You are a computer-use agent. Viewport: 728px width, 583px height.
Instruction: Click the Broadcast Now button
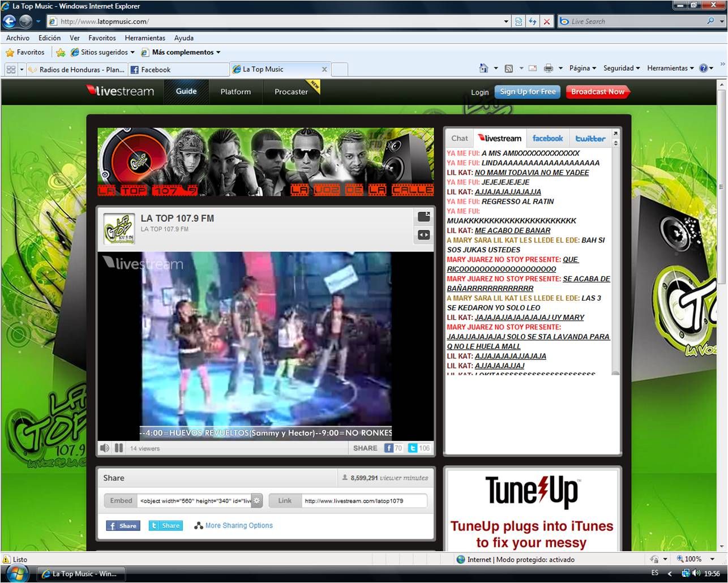[x=597, y=92]
